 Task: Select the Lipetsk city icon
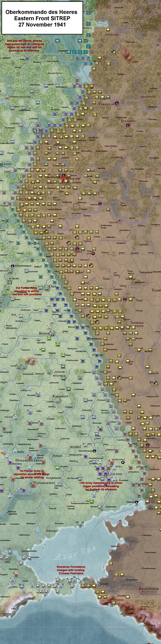pos(125,299)
